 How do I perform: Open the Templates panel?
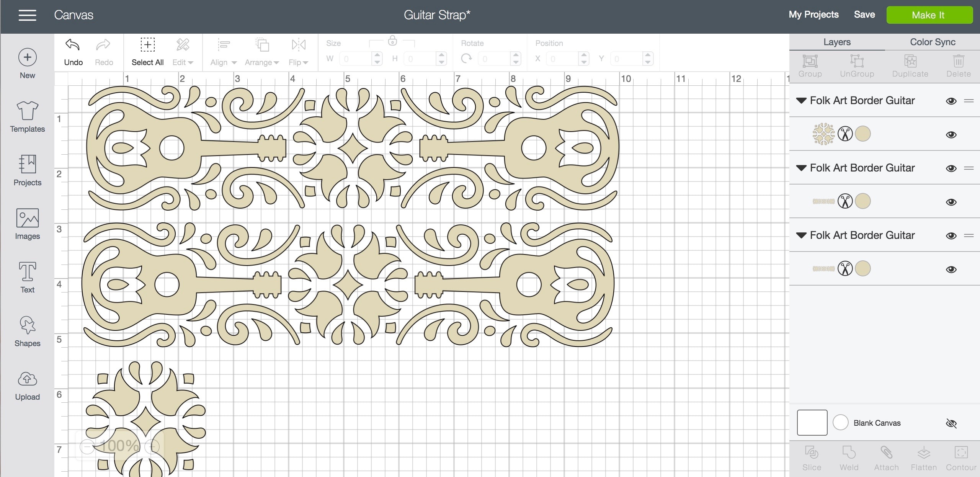(x=27, y=117)
